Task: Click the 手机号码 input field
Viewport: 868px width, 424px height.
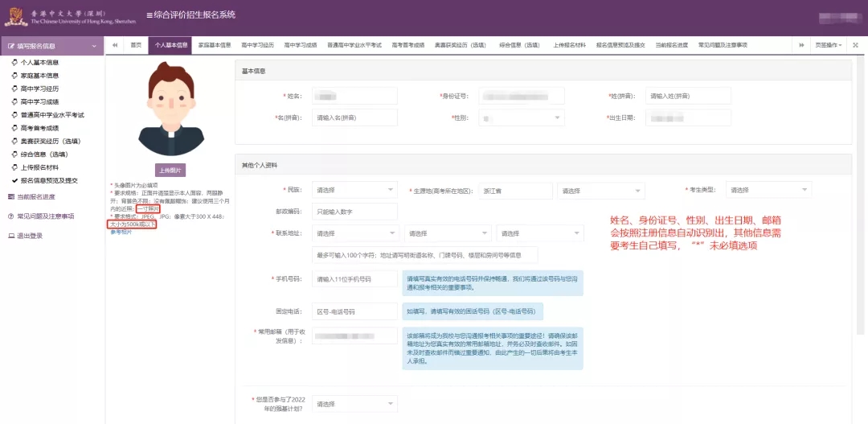Action: [354, 279]
